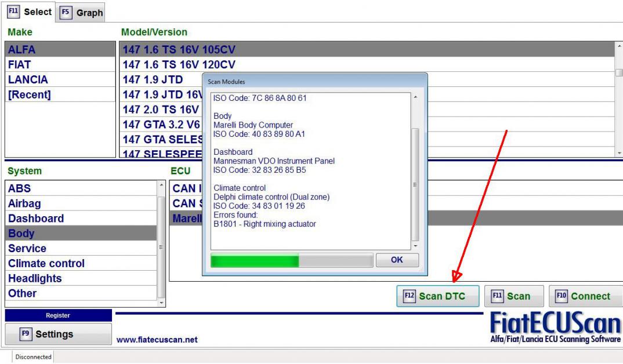Viewport: 623px width, 364px height.
Task: Click the Scan Modules dialog title bar
Action: pyautogui.click(x=314, y=81)
